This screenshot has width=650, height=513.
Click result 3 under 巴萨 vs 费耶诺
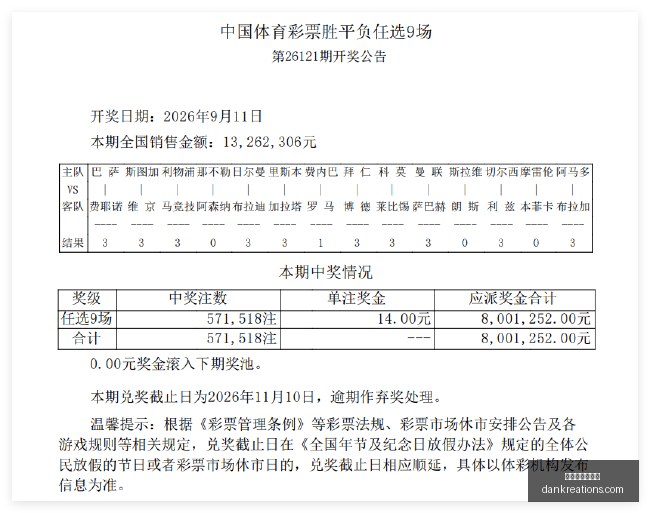(x=105, y=243)
